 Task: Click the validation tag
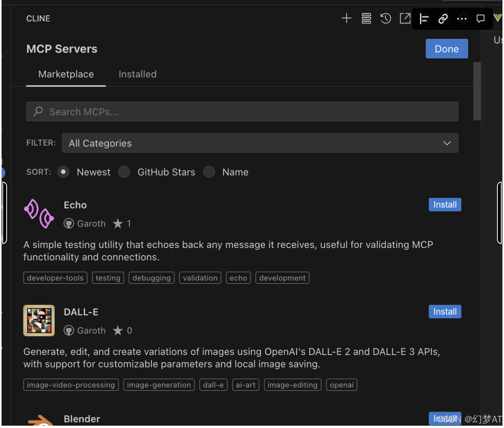[x=200, y=278]
